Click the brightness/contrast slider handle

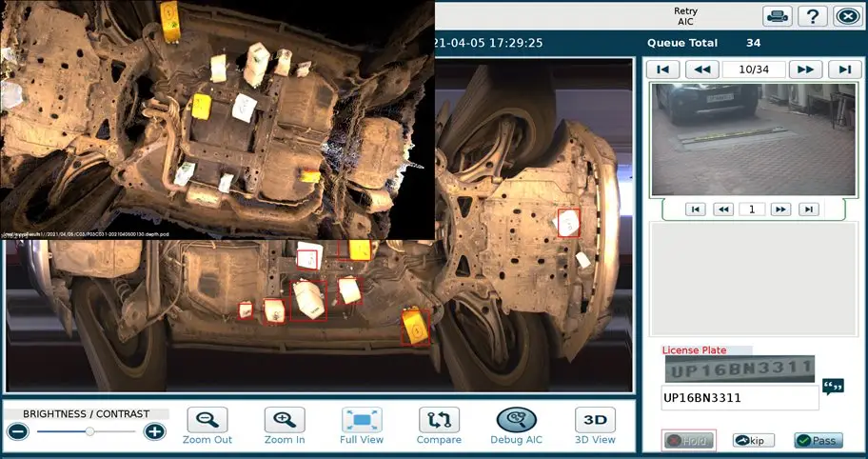89,431
